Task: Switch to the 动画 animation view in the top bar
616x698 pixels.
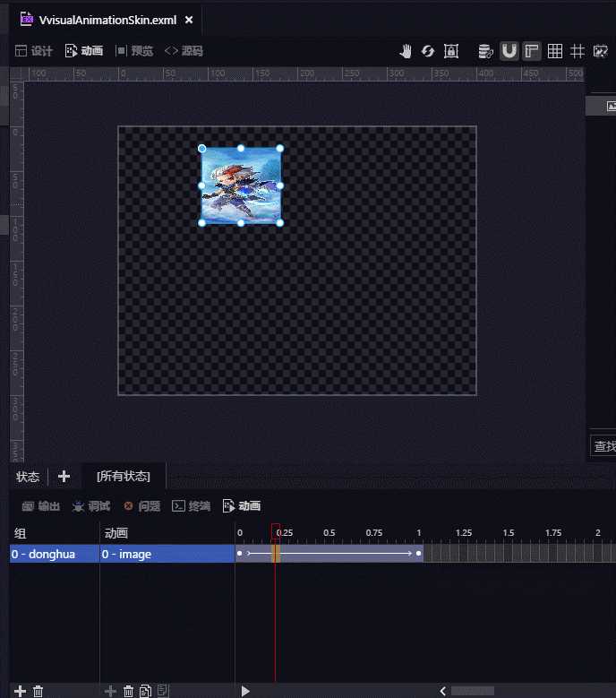Action: coord(84,51)
